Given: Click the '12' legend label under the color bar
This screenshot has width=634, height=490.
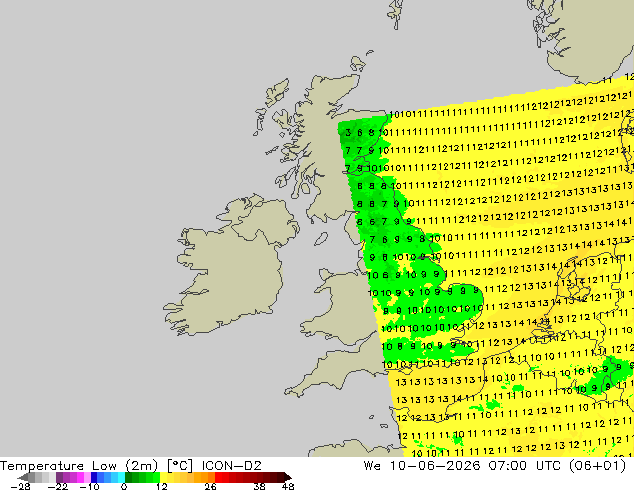Looking at the screenshot, I should click(162, 486).
